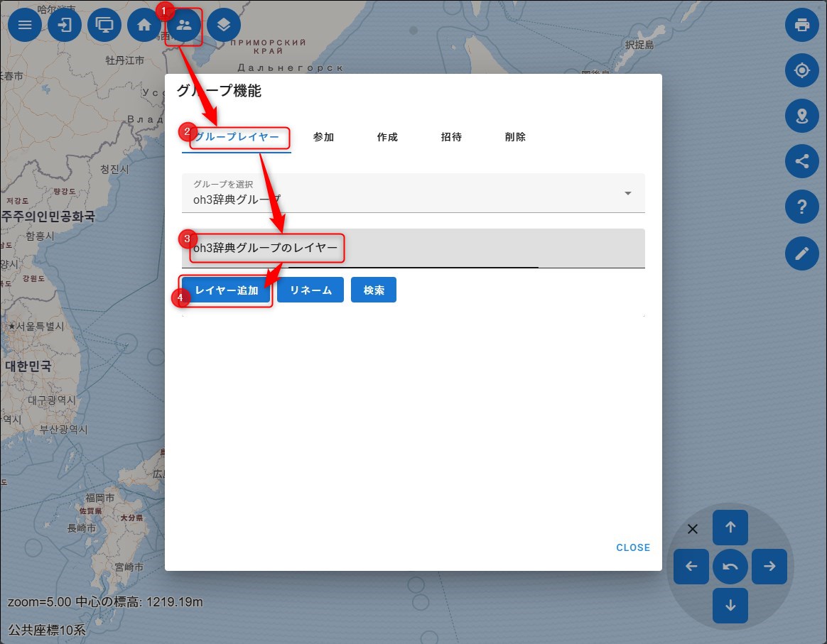The width and height of the screenshot is (827, 644).
Task: Click the printer icon
Action: [802, 25]
